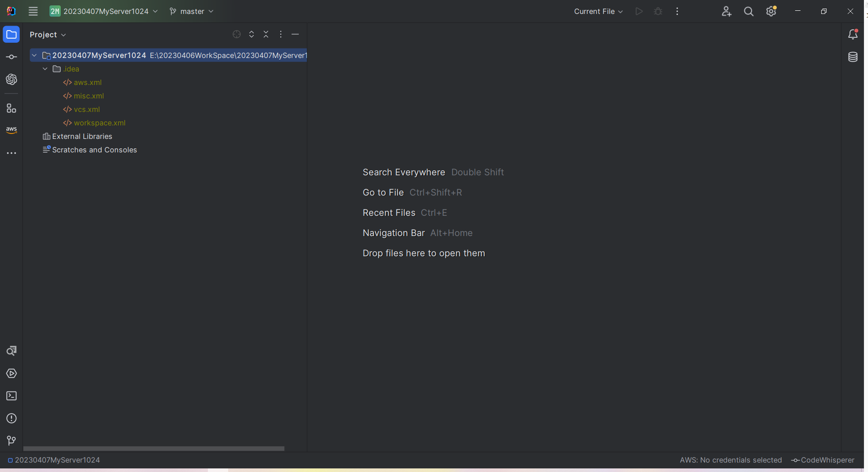This screenshot has width=868, height=472.
Task: Open the Git version control panel
Action: tap(11, 441)
